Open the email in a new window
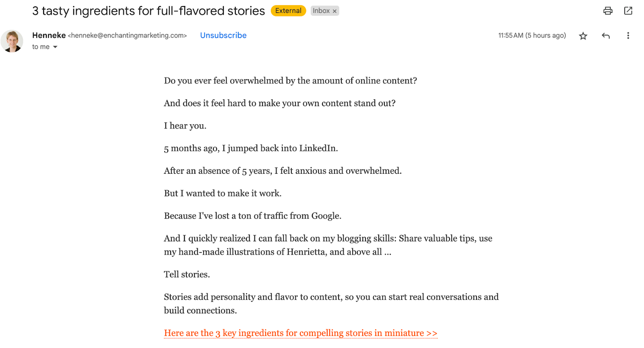 click(628, 11)
